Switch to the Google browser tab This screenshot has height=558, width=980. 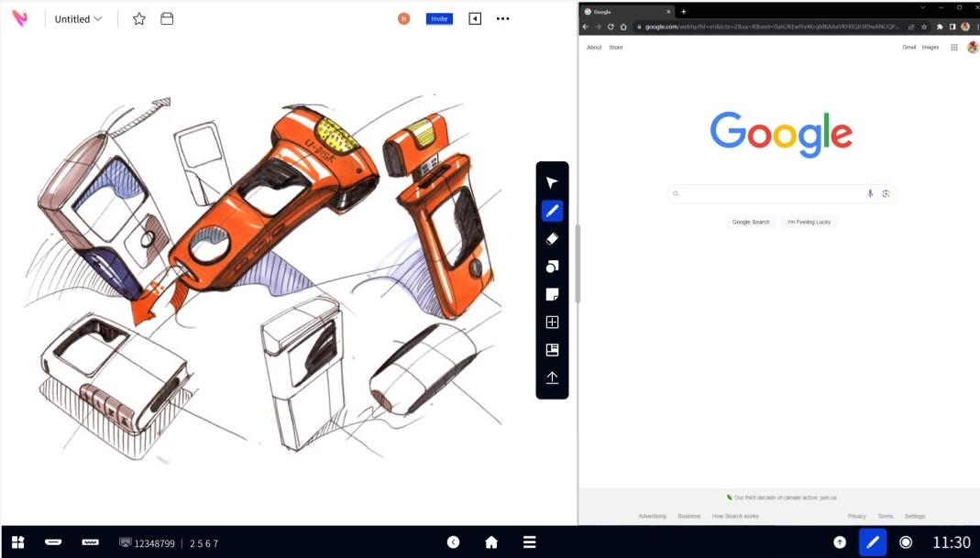623,12
